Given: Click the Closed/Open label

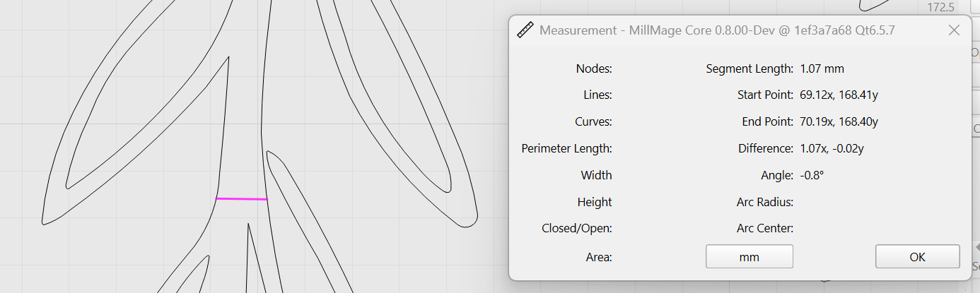Looking at the screenshot, I should point(577,229).
